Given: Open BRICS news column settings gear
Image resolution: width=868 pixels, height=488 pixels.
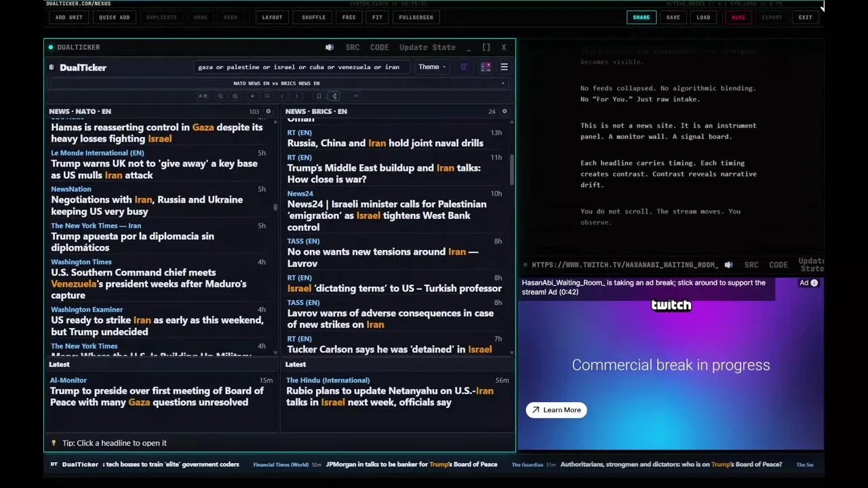Looking at the screenshot, I should (x=504, y=111).
